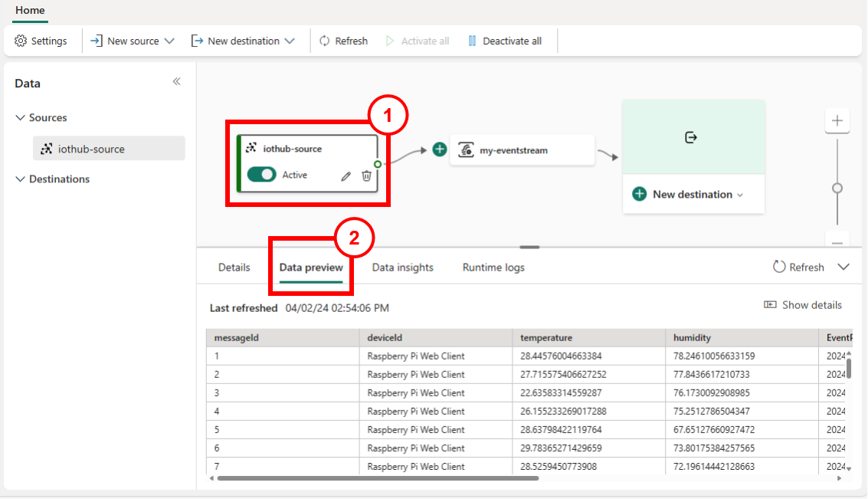Expand the New destination toolbar chevron
The image size is (868, 499).
tap(290, 41)
